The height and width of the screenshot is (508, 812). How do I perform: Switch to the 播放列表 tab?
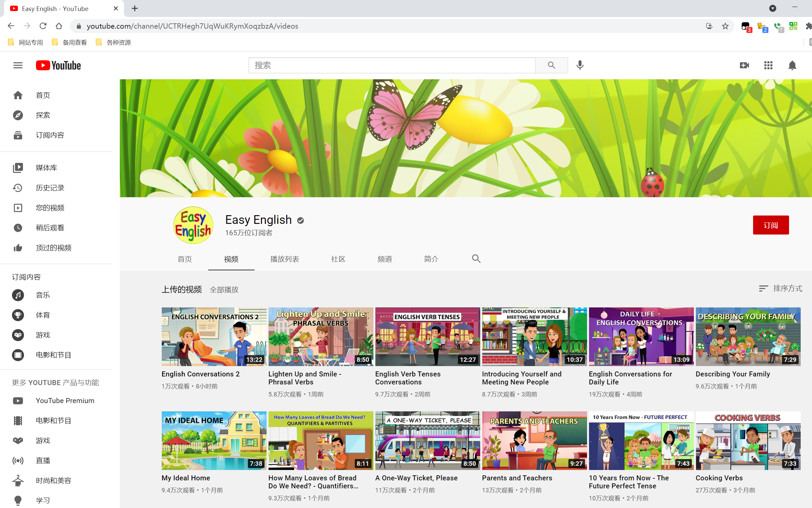click(x=285, y=259)
